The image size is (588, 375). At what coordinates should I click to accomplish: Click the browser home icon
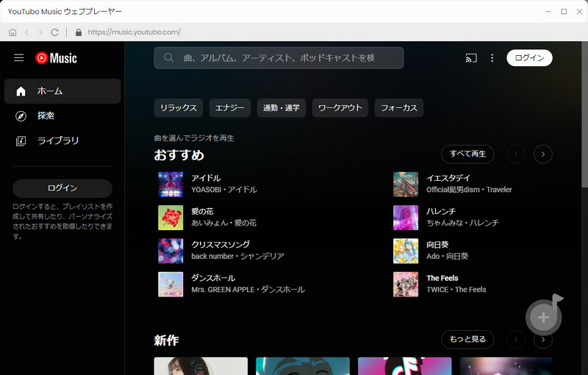point(12,32)
